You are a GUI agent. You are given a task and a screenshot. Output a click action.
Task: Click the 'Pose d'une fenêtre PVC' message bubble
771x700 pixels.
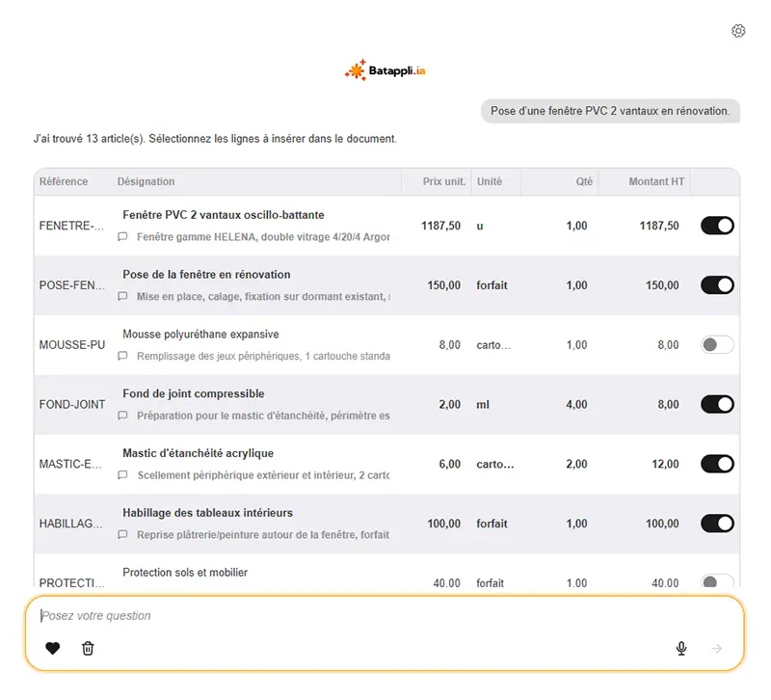610,111
